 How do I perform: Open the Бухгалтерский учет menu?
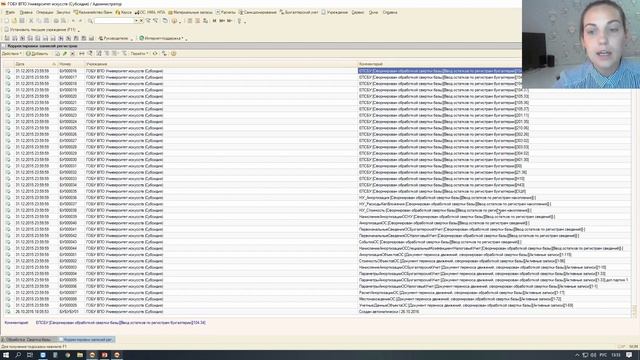click(x=299, y=12)
